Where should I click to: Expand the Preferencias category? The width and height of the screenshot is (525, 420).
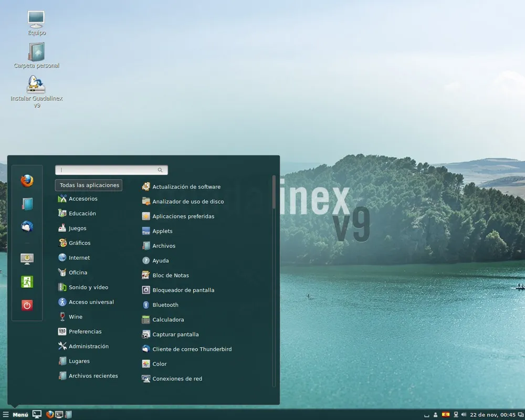[x=83, y=331]
